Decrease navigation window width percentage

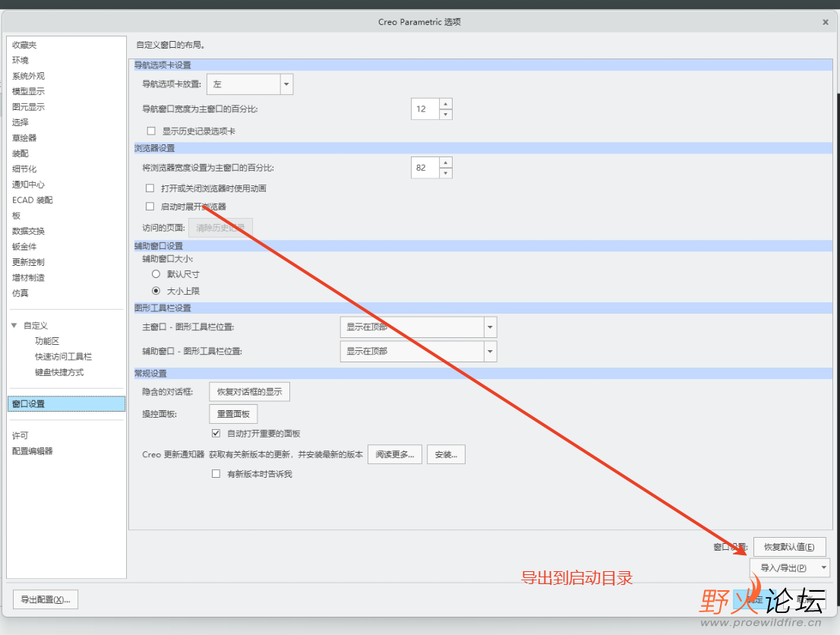click(x=446, y=114)
